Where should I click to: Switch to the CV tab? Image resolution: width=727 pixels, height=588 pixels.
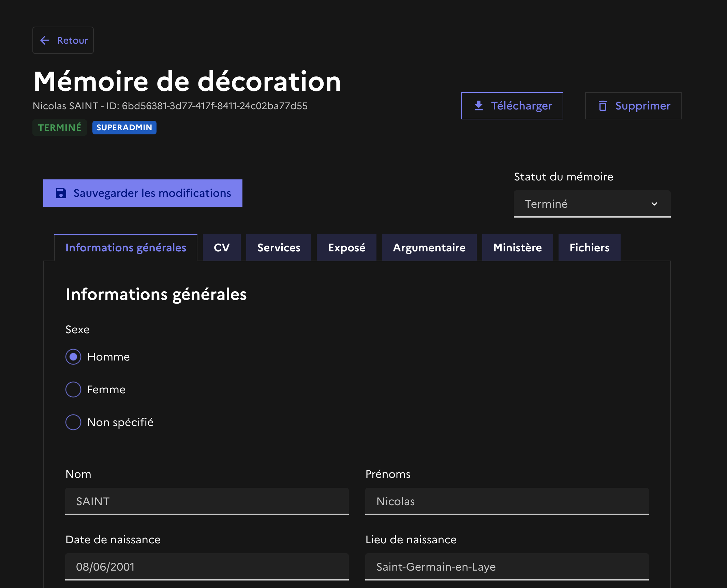pyautogui.click(x=222, y=248)
